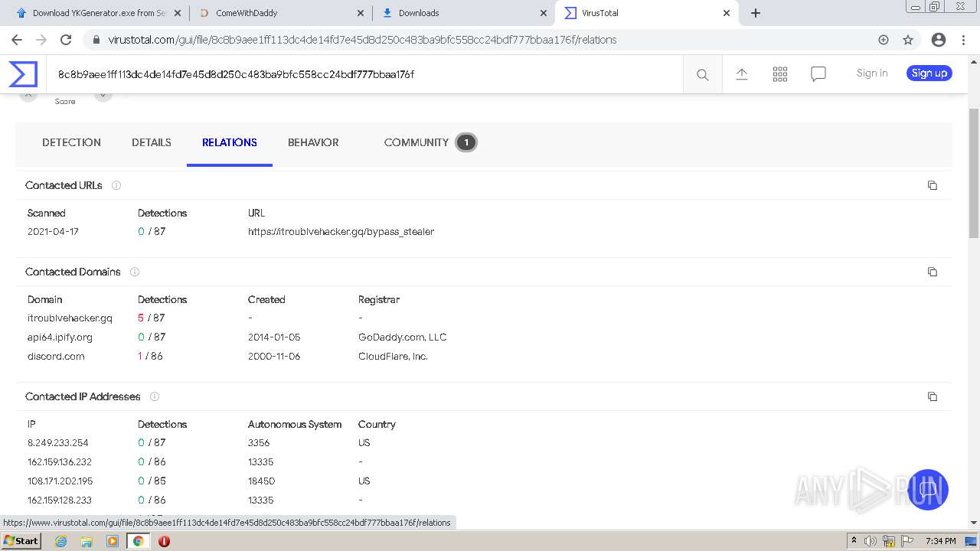
Task: Open discord.com domain entry
Action: point(56,356)
